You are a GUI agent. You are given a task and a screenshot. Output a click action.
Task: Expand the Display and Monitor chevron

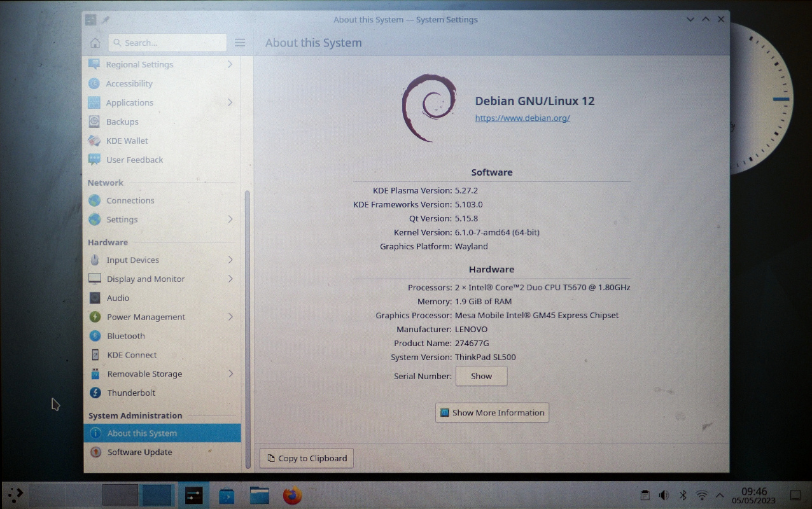point(230,279)
